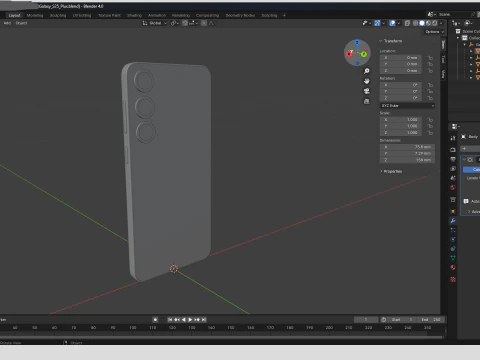The image size is (480, 360).
Task: Toggle lock on Location X
Action: click(430, 58)
